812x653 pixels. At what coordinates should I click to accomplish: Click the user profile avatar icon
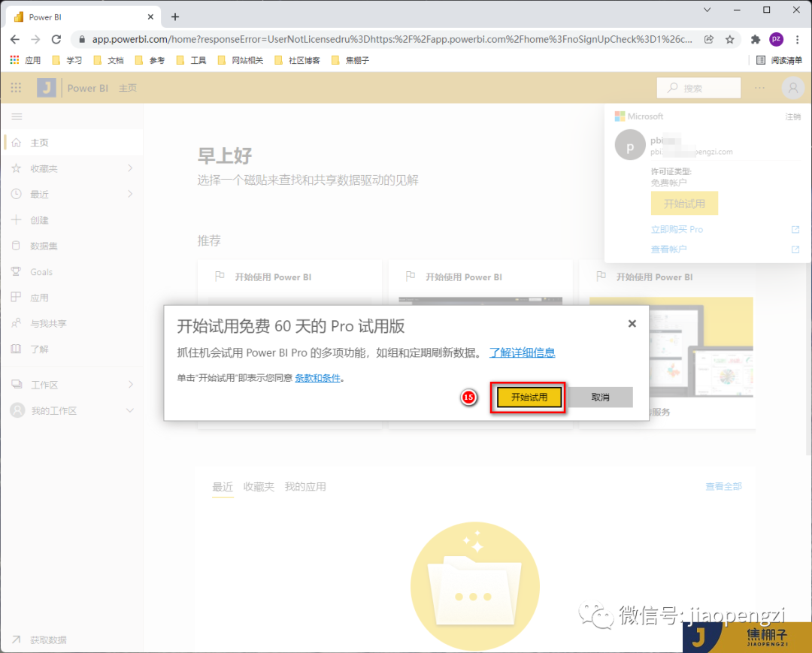pyautogui.click(x=793, y=88)
